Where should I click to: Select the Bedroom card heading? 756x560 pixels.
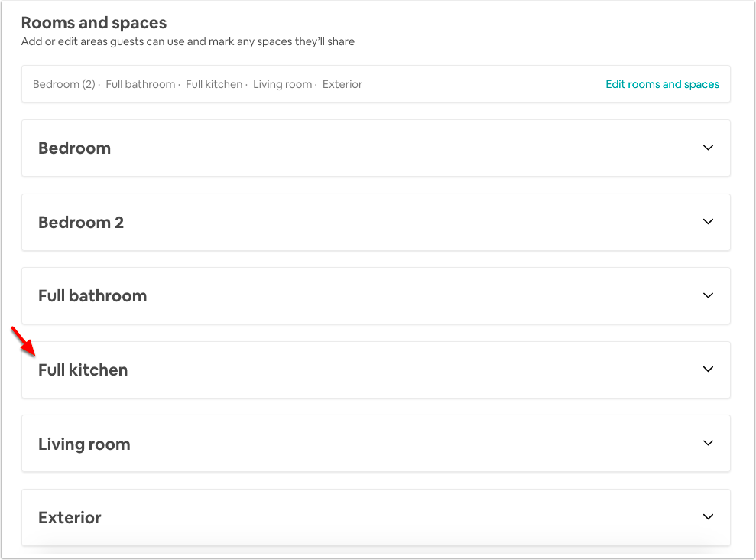(x=74, y=148)
